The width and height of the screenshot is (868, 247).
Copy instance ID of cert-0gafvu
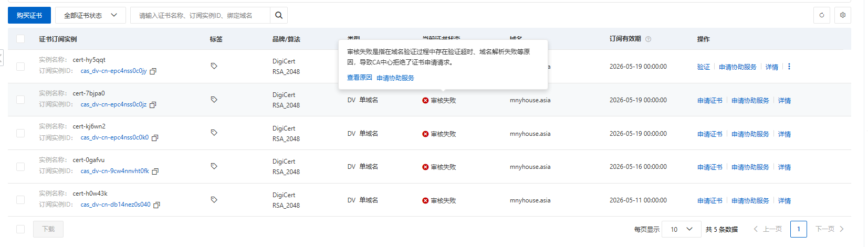tap(155, 171)
